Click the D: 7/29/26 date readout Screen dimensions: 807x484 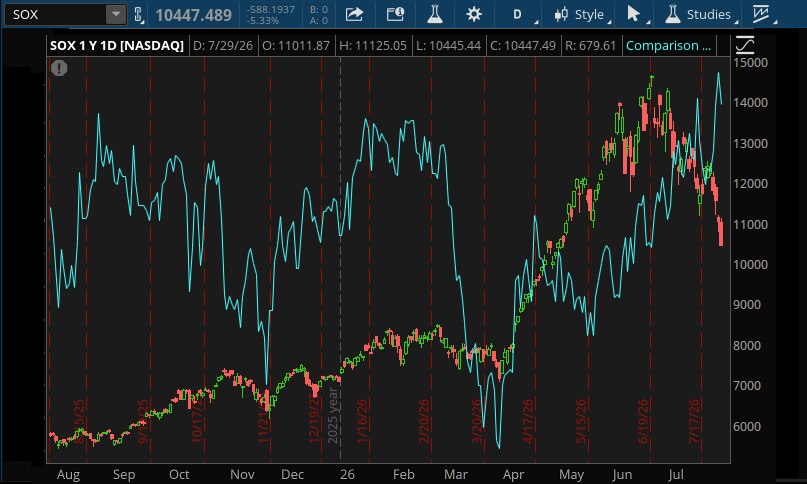click(223, 46)
